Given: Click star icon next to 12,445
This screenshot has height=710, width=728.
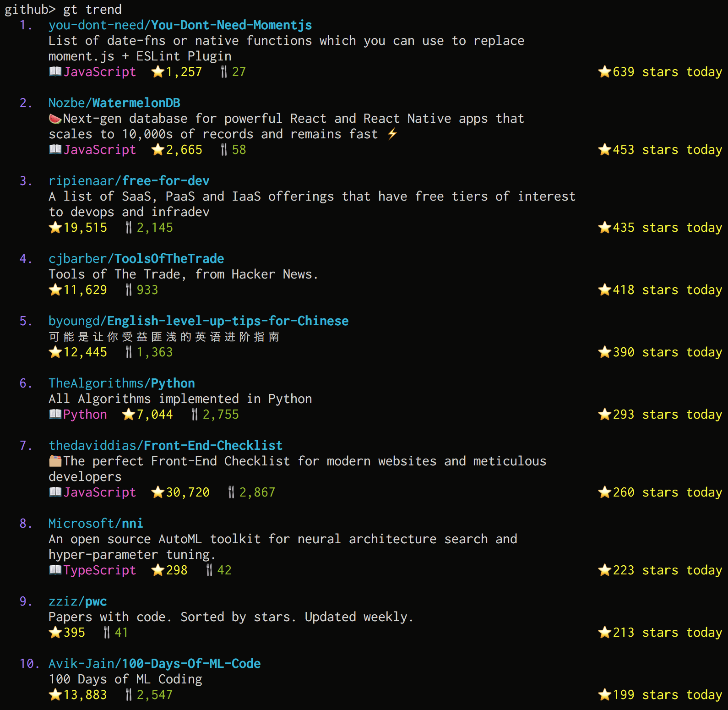Looking at the screenshot, I should 55,352.
